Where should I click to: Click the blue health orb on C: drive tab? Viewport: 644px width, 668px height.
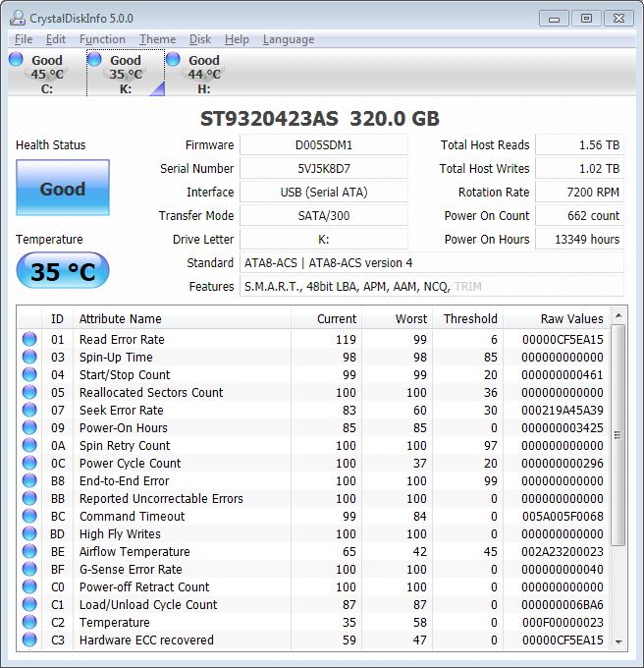(x=16, y=59)
